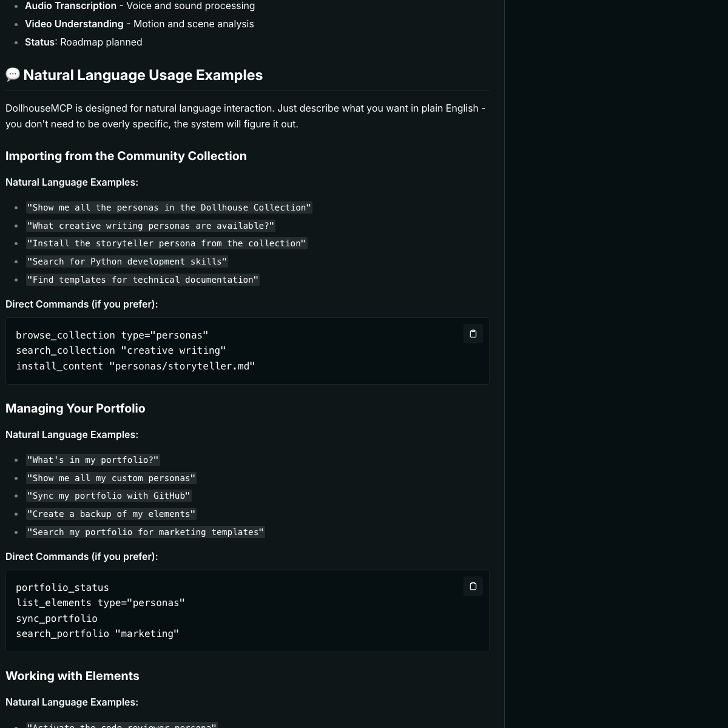
Task: Click the "Show me all the personas" example
Action: (169, 207)
